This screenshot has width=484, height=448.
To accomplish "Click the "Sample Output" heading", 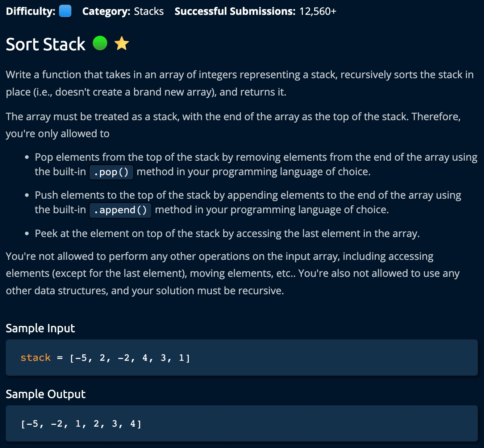I will tap(46, 394).
